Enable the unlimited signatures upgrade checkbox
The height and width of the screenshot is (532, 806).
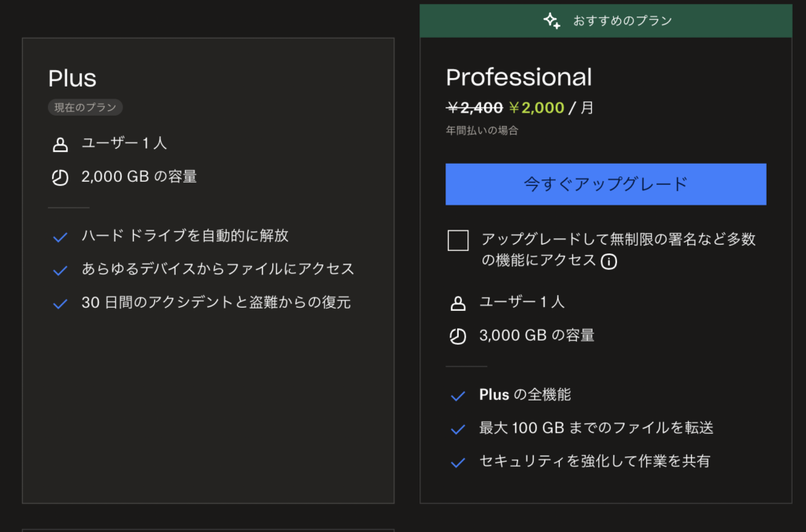pyautogui.click(x=458, y=241)
